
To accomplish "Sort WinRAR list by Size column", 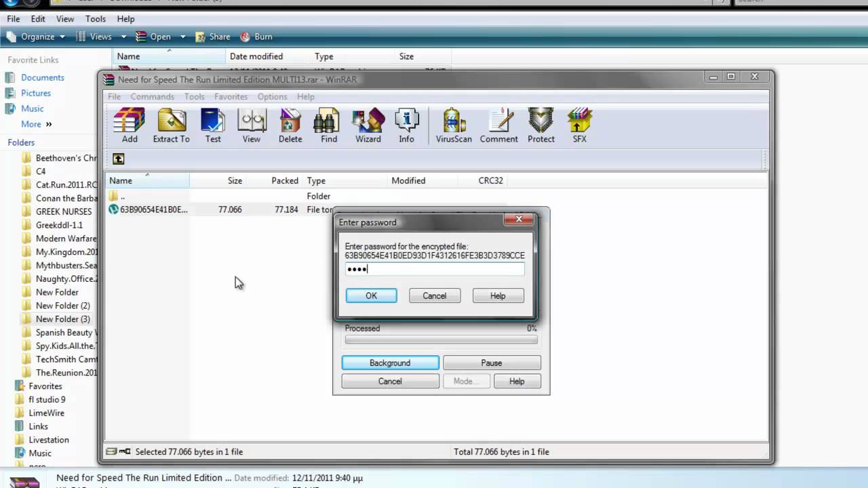I will (218, 180).
